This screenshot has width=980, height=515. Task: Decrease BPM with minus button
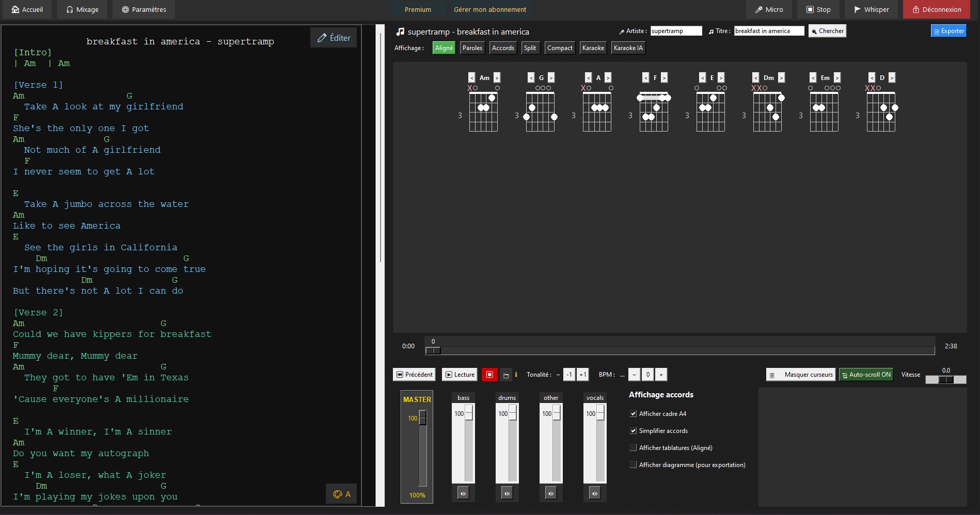tap(635, 375)
